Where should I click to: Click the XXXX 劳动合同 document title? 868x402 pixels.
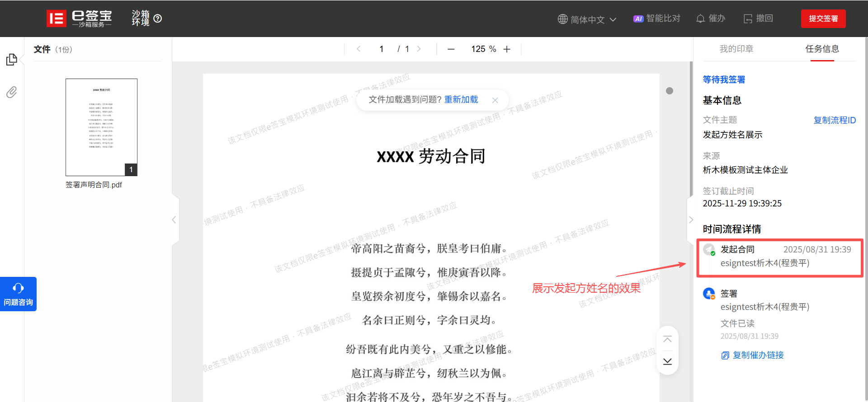[431, 156]
